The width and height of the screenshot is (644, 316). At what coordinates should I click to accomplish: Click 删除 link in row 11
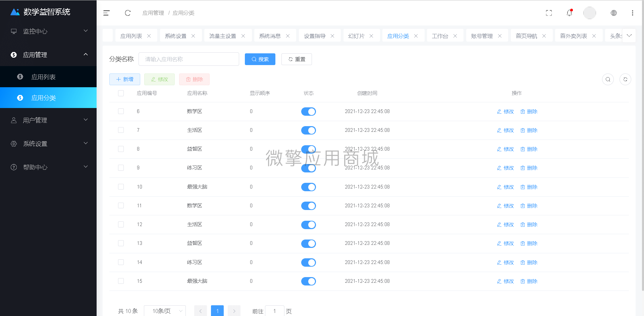coord(529,206)
